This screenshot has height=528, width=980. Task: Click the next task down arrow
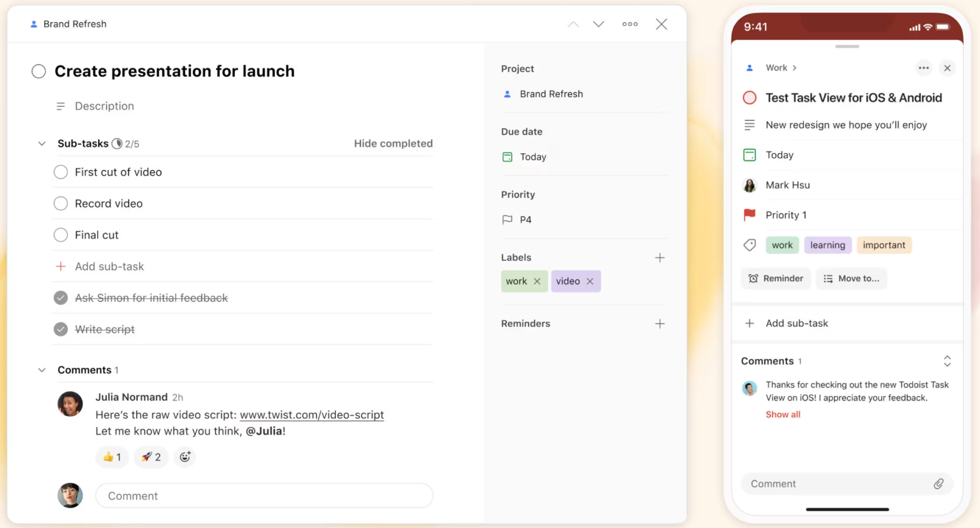point(598,24)
